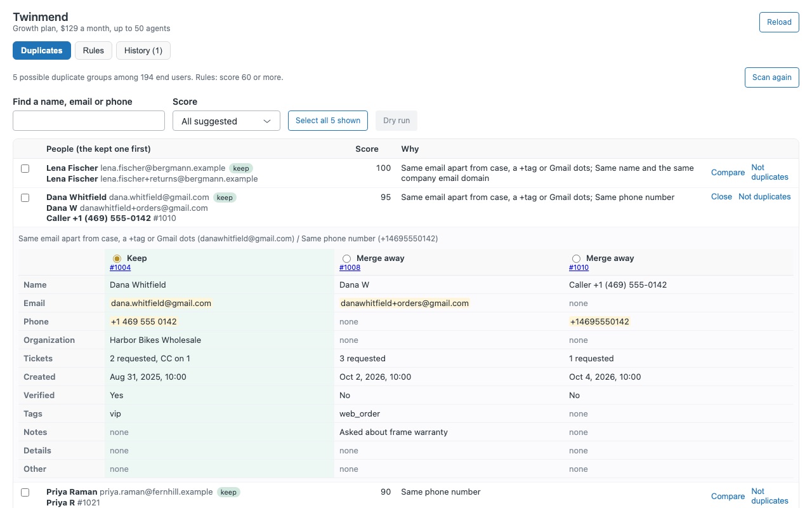
Task: Click the 'Score' column header
Action: [367, 149]
